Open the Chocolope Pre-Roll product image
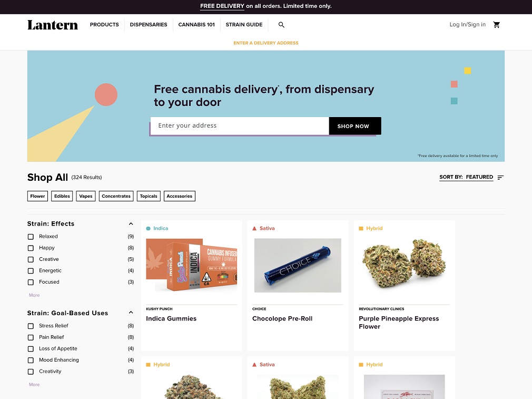Image resolution: width=532 pixels, height=399 pixels. (298, 265)
